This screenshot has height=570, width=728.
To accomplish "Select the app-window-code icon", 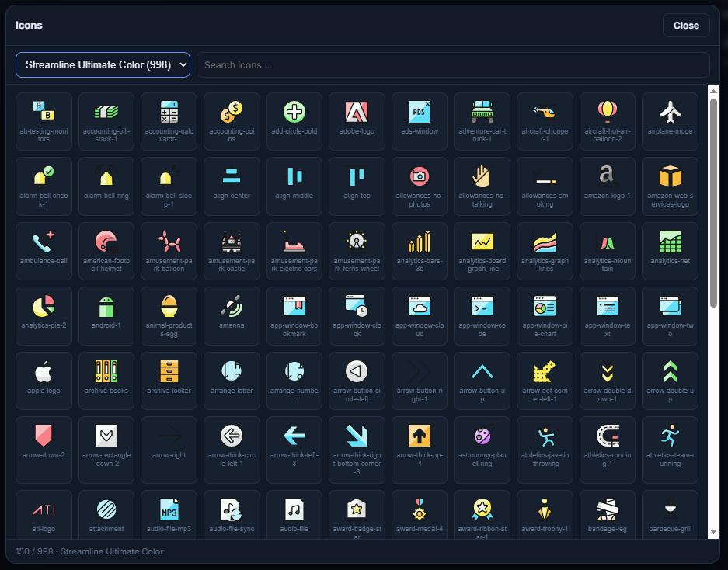I will [482, 316].
